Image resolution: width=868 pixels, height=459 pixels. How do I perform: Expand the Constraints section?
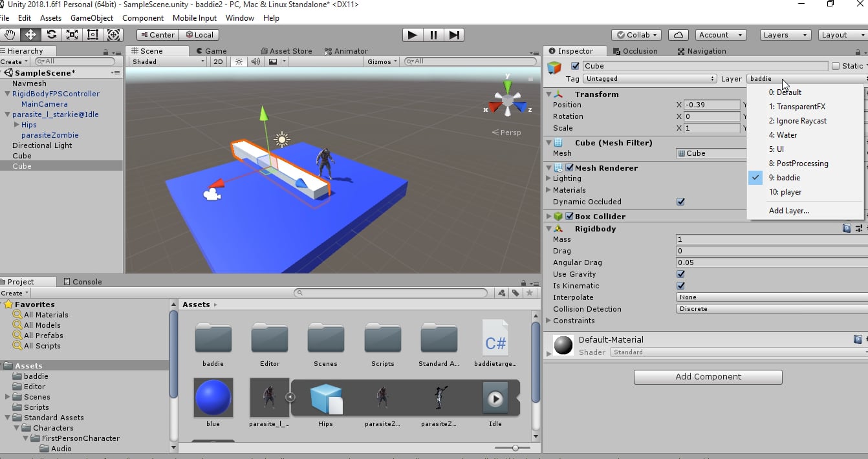(x=549, y=321)
